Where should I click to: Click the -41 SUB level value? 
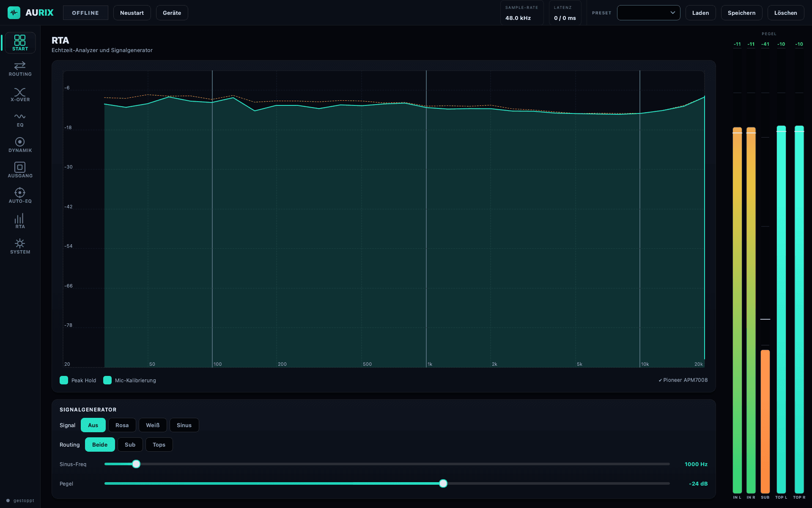tap(765, 44)
